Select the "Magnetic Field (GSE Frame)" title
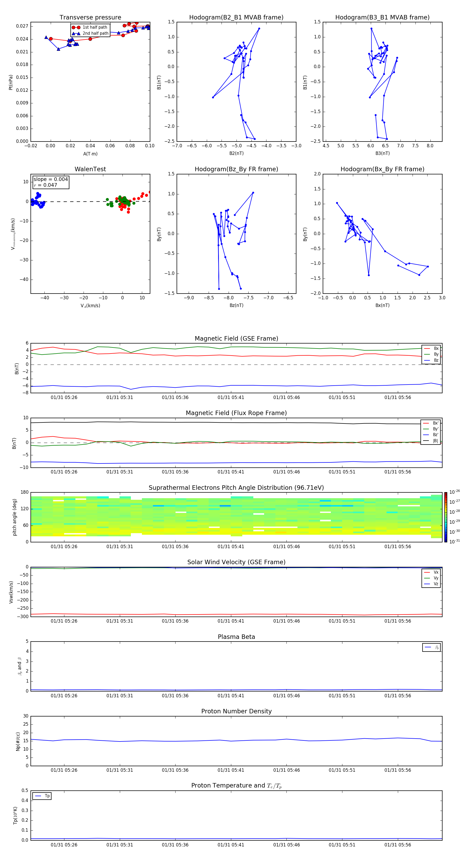The image size is (473, 868). click(236, 339)
